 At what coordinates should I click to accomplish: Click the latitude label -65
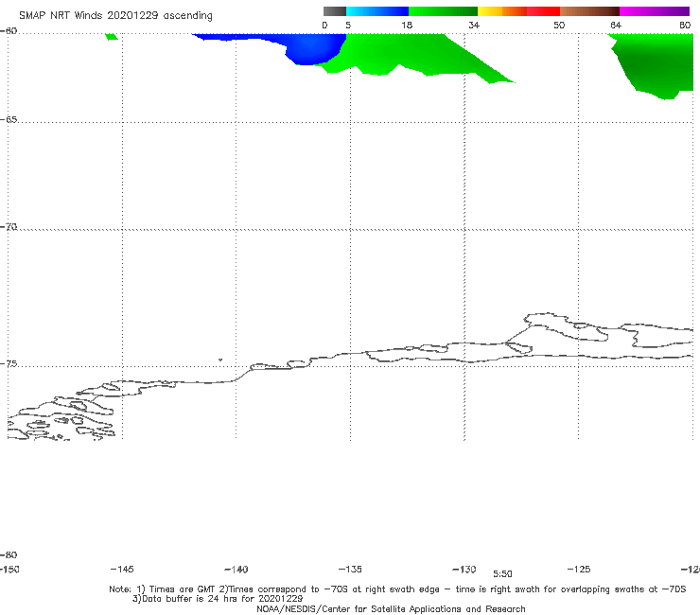point(9,120)
